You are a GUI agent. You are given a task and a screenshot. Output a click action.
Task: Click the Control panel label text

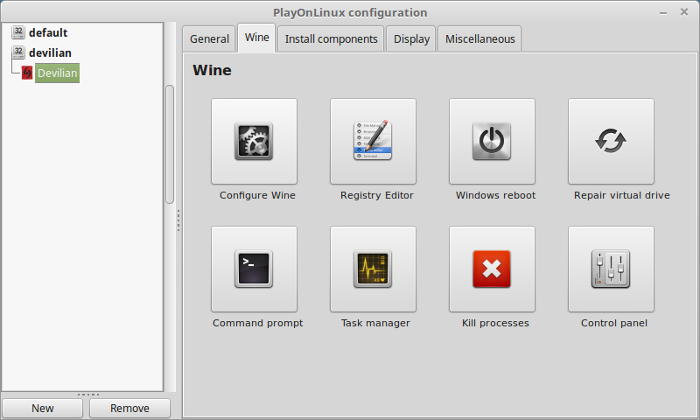click(614, 323)
